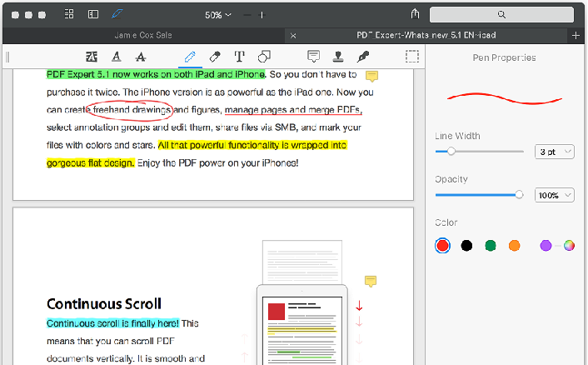Select the Eraser tool

coord(215,57)
